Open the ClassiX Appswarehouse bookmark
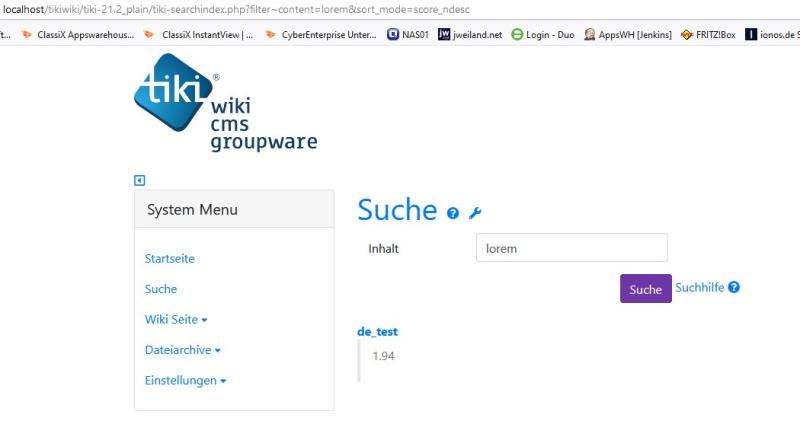Viewport: 800px width, 421px height. pyautogui.click(x=78, y=35)
